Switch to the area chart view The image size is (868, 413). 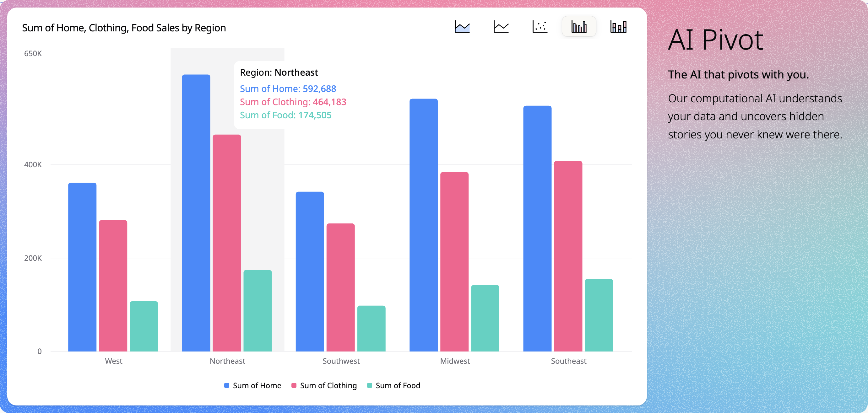pyautogui.click(x=462, y=27)
